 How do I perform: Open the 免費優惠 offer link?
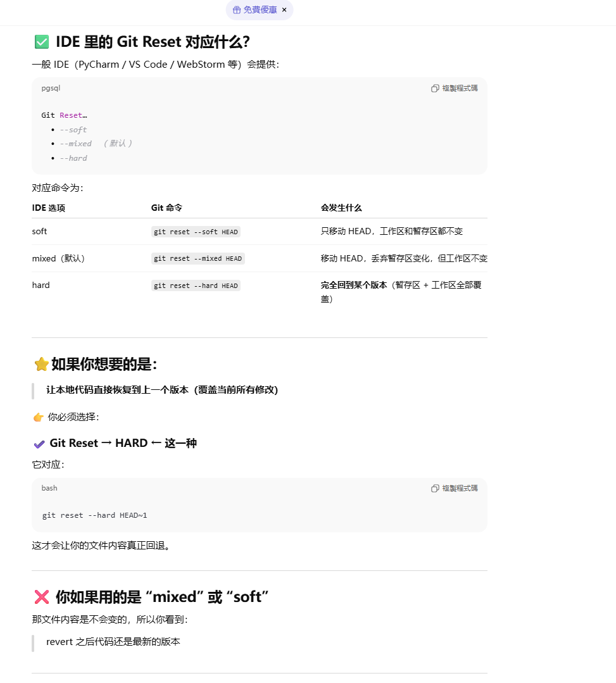coord(260,9)
